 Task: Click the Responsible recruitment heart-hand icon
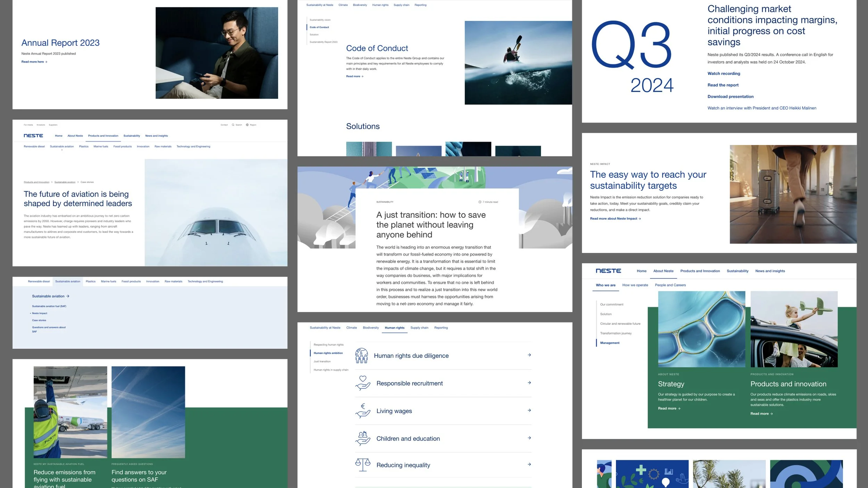point(363,383)
